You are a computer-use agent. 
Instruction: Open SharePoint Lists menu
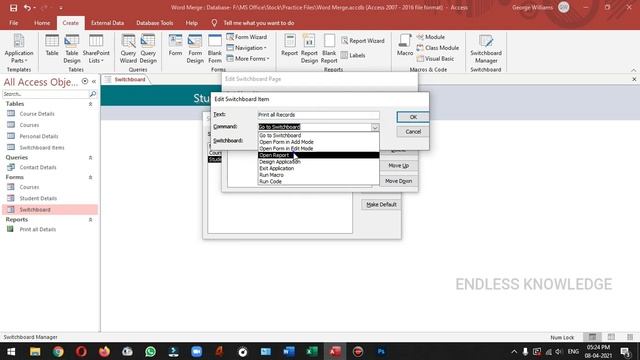96,49
